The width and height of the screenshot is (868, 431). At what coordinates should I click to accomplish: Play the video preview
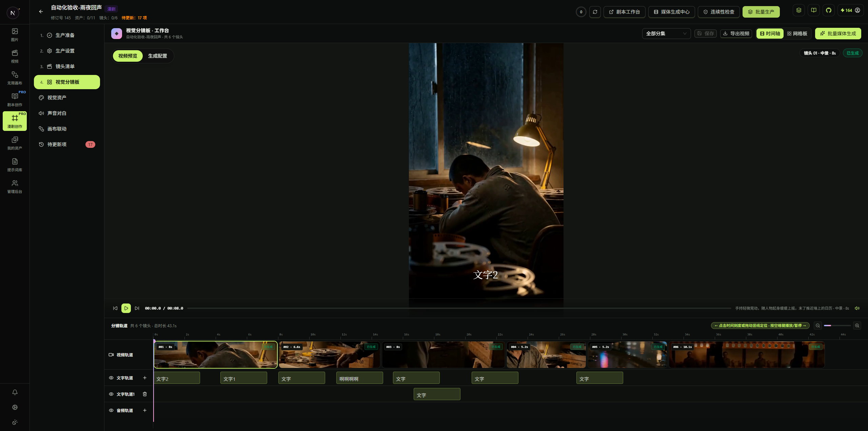(x=126, y=308)
